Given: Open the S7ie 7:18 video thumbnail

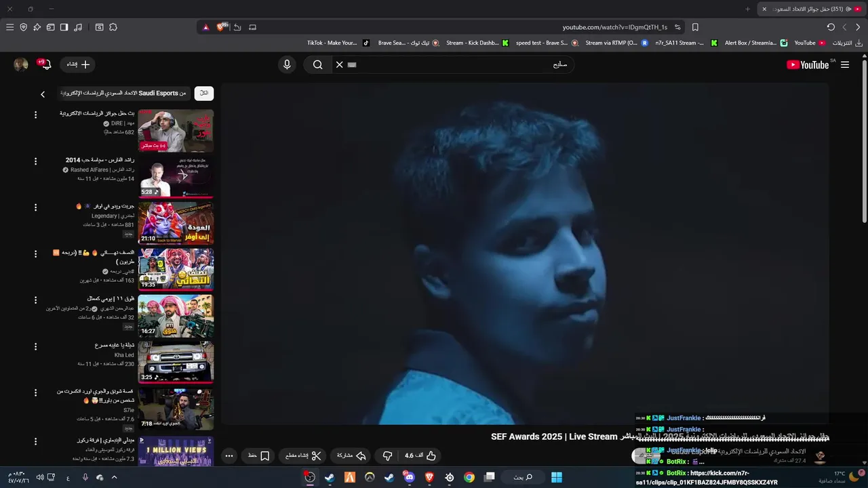Looking at the screenshot, I should coord(176,409).
